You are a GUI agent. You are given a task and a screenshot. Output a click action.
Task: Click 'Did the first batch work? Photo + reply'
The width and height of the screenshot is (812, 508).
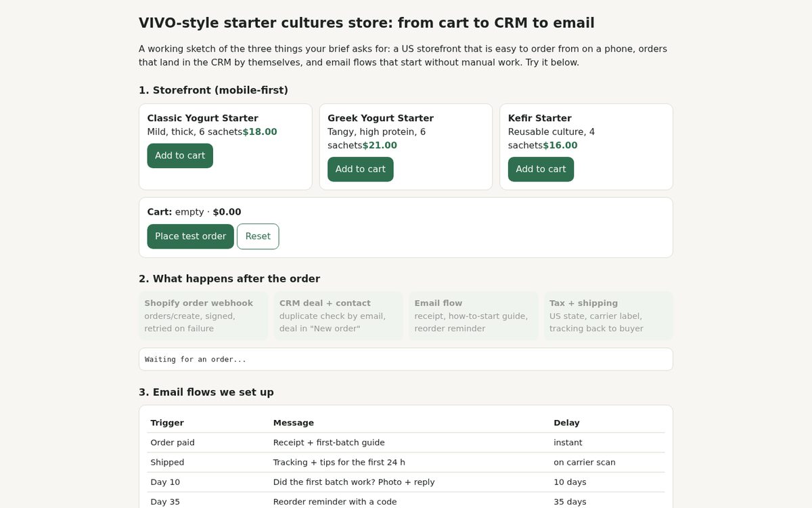354,482
